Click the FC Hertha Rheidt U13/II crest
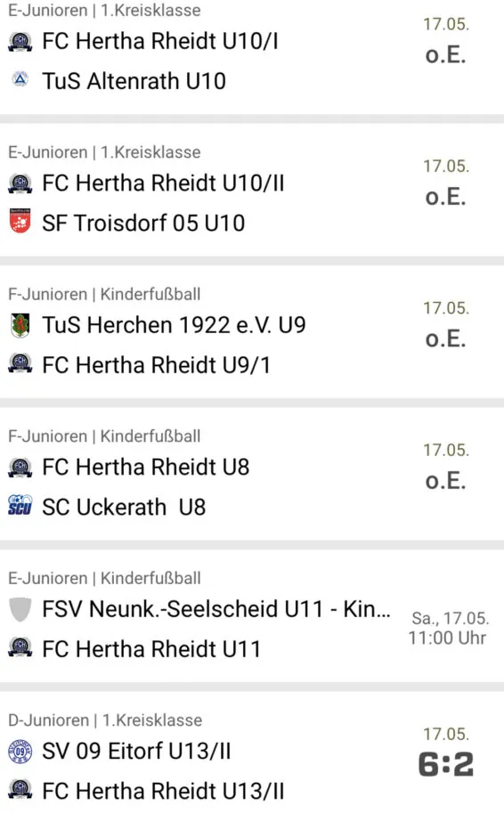 click(x=20, y=790)
